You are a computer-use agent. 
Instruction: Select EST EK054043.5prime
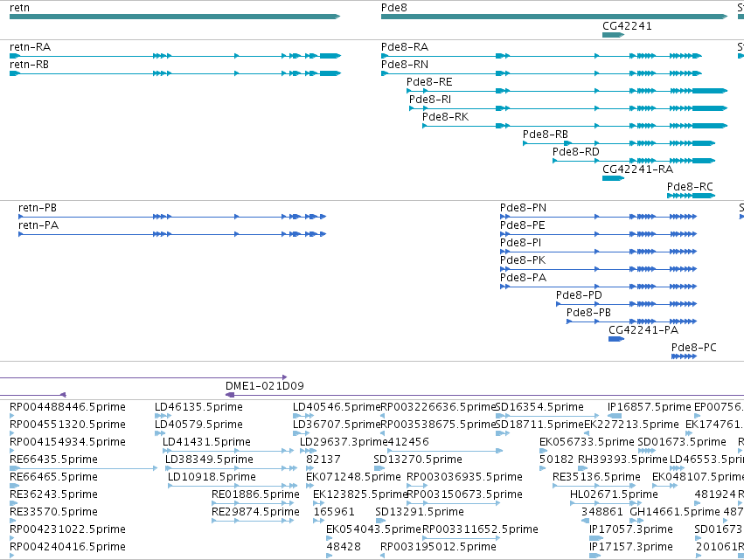coord(374,529)
